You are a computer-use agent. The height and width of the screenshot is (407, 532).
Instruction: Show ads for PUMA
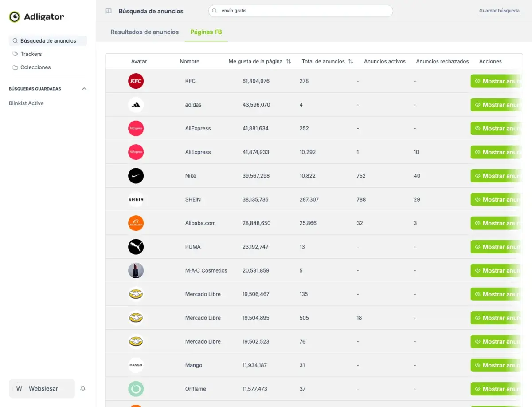point(496,247)
